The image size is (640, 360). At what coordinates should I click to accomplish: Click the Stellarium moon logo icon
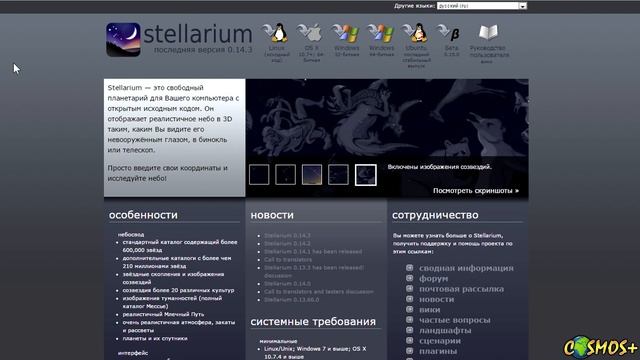[123, 40]
